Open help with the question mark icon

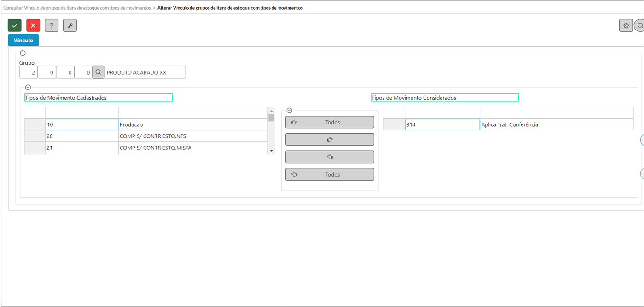pos(52,25)
